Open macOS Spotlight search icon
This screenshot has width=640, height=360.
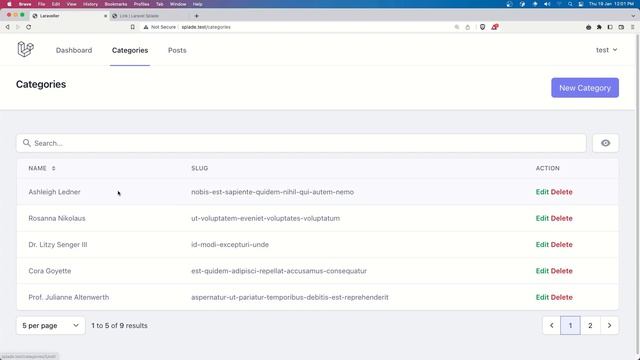point(570,4)
